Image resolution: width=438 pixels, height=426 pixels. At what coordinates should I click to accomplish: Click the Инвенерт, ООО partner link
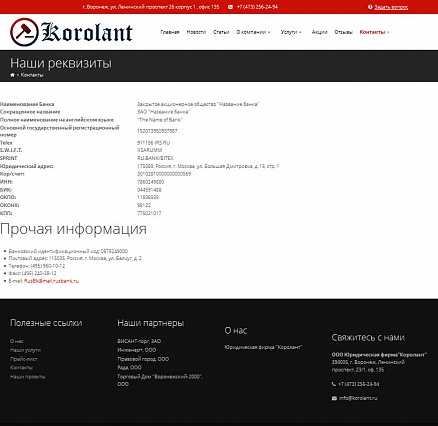pos(137,350)
